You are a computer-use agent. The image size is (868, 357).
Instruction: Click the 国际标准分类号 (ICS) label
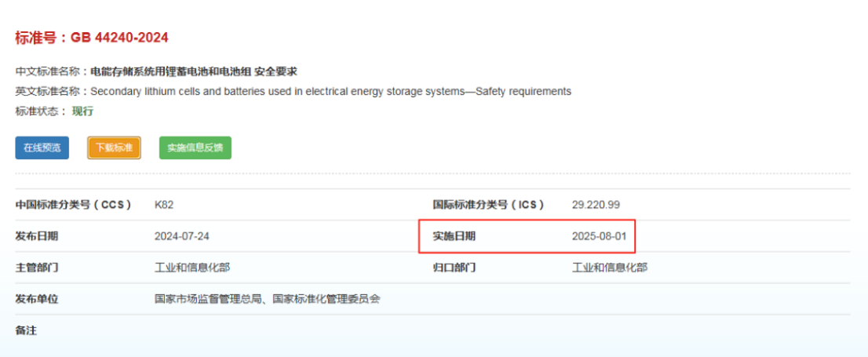488,205
